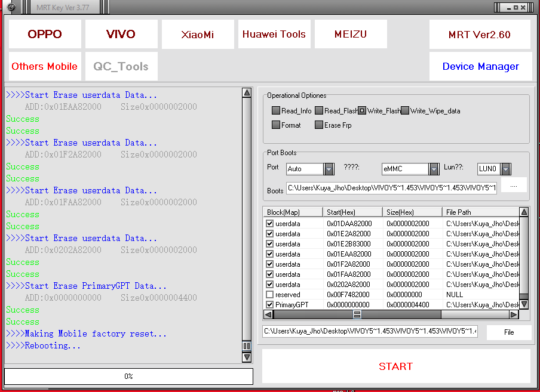The image size is (540, 392).
Task: Click partition table left scroll arrow
Action: (x=268, y=314)
